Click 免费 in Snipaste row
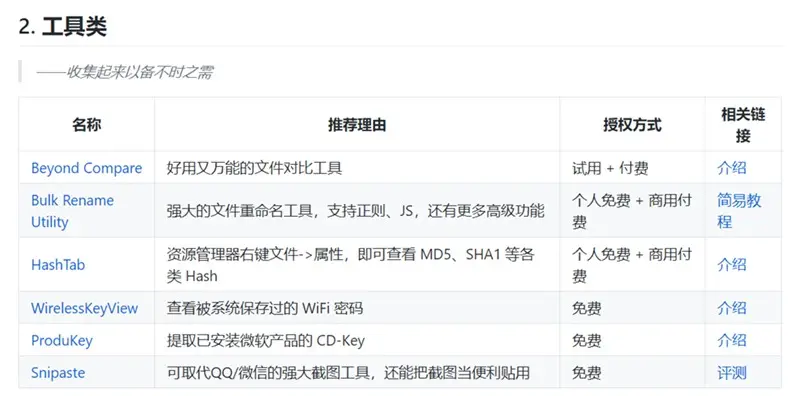Screen dimensions: 800x396 [587, 373]
